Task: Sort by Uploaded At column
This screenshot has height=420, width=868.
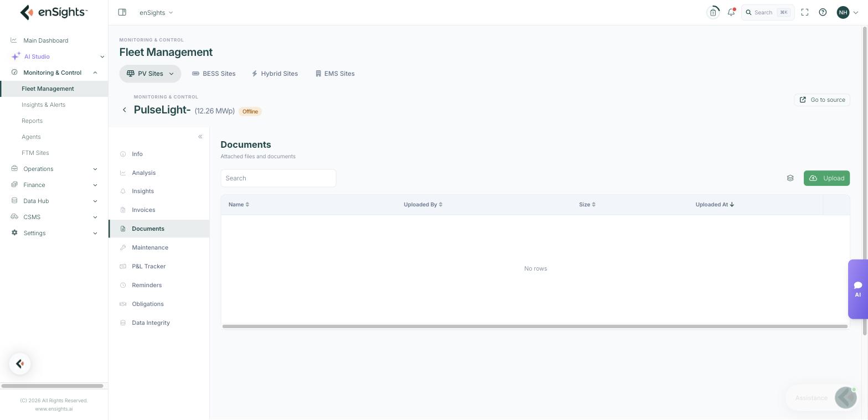Action: point(715,205)
